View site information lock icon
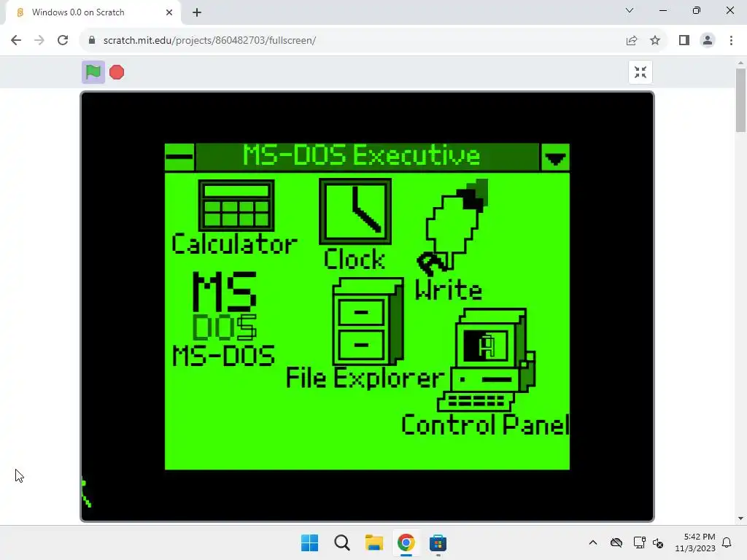This screenshot has width=747, height=560. coord(92,41)
